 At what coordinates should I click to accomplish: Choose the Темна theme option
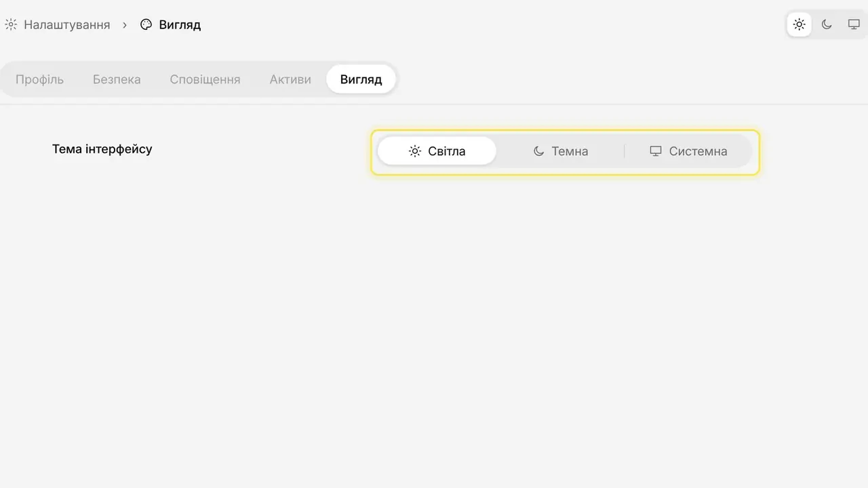(560, 151)
